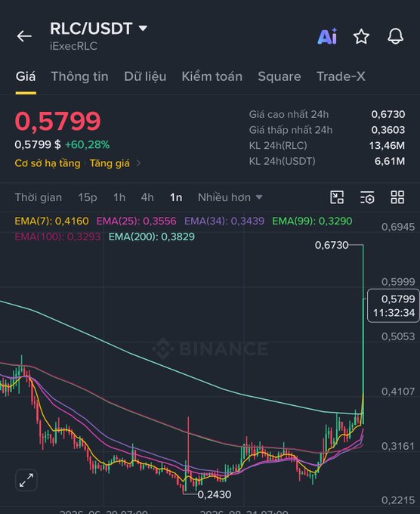
Task: Switch to Thông tin tab
Action: click(x=79, y=76)
